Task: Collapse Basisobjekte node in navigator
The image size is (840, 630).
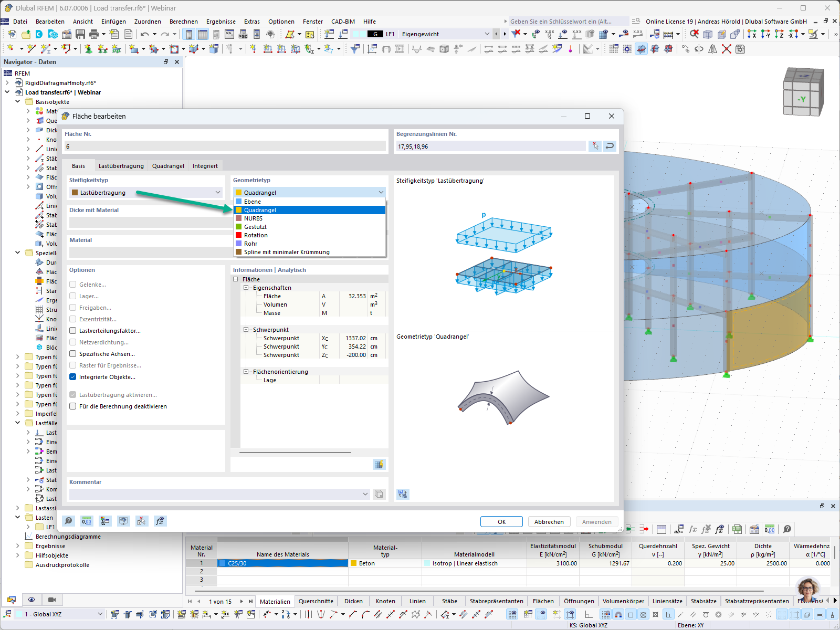Action: coord(17,102)
